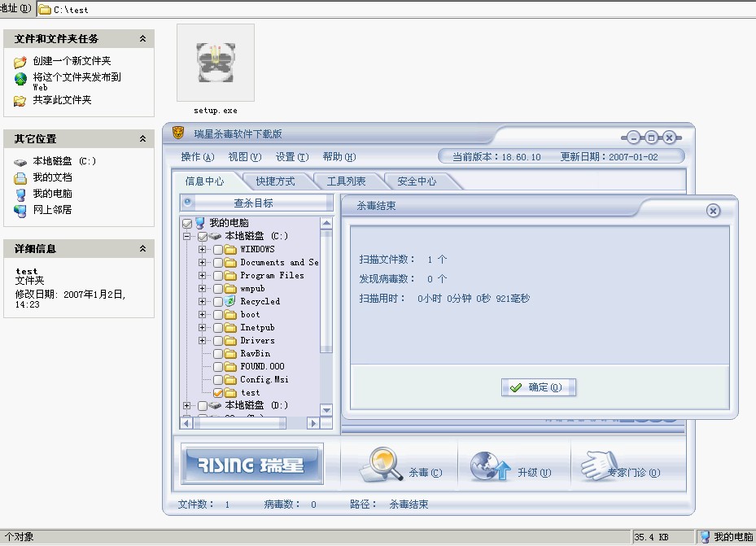Click the tree vertical scrollbar down arrow
The height and width of the screenshot is (546, 756).
coord(326,411)
